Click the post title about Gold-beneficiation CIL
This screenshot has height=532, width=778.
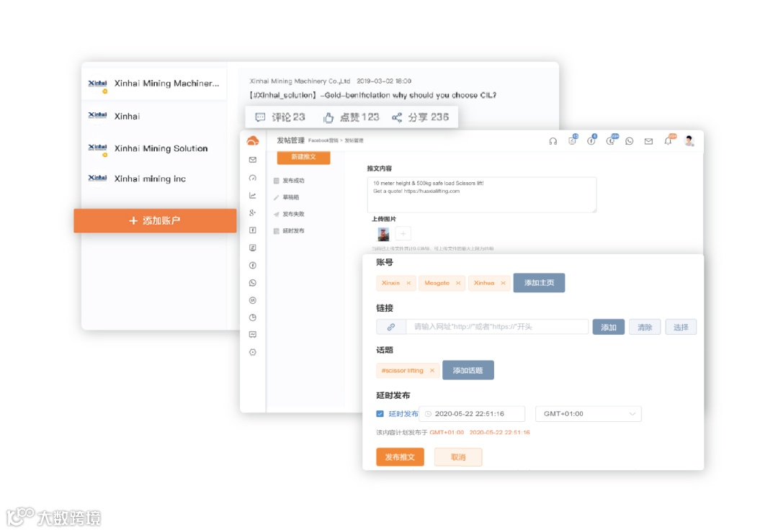(x=372, y=95)
